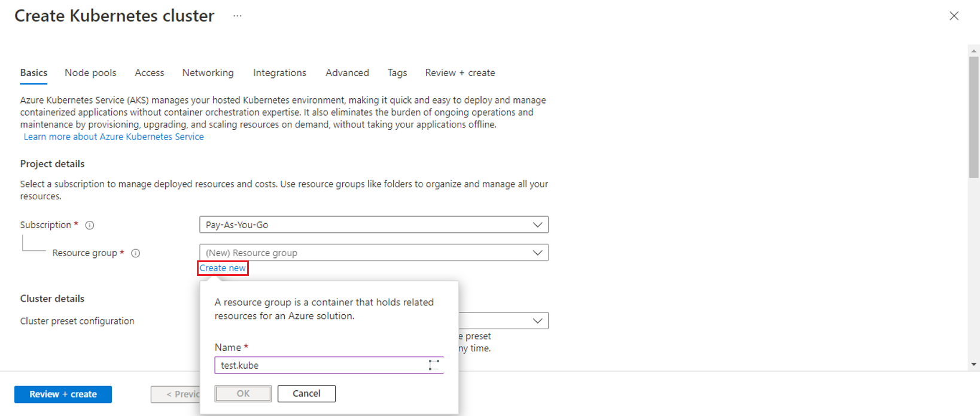The image size is (980, 416).
Task: Click the scrollbar down arrow
Action: [973, 364]
